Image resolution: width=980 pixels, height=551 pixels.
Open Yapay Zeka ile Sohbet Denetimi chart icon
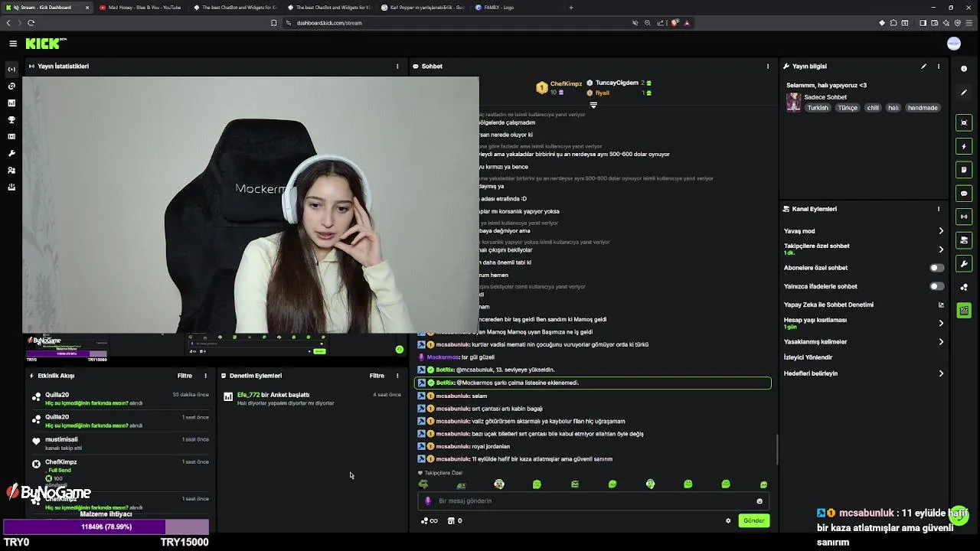tap(941, 305)
